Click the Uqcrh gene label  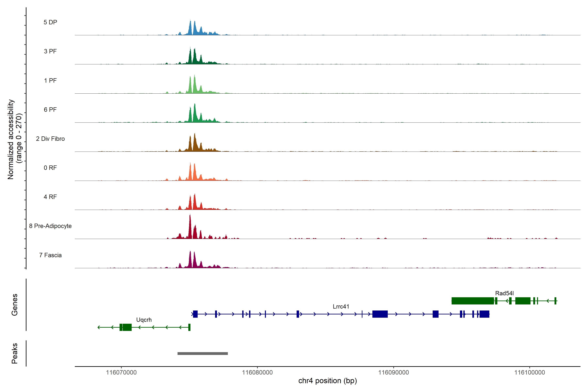(x=144, y=320)
